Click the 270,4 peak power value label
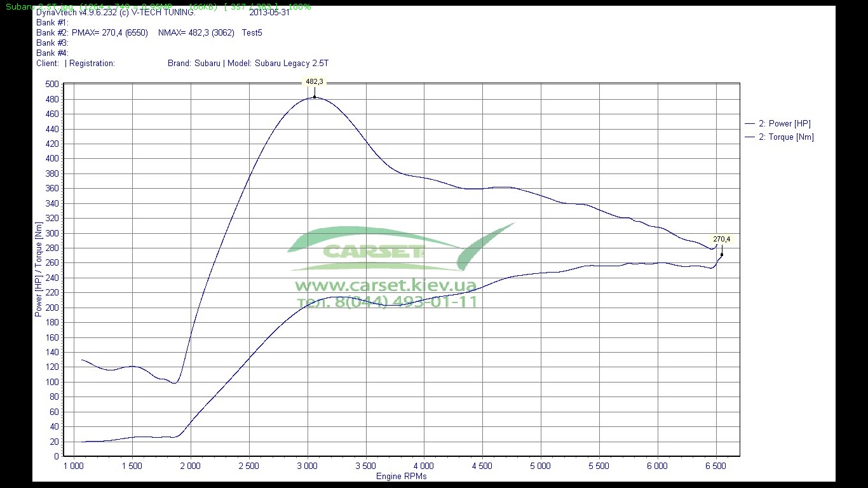 (721, 240)
